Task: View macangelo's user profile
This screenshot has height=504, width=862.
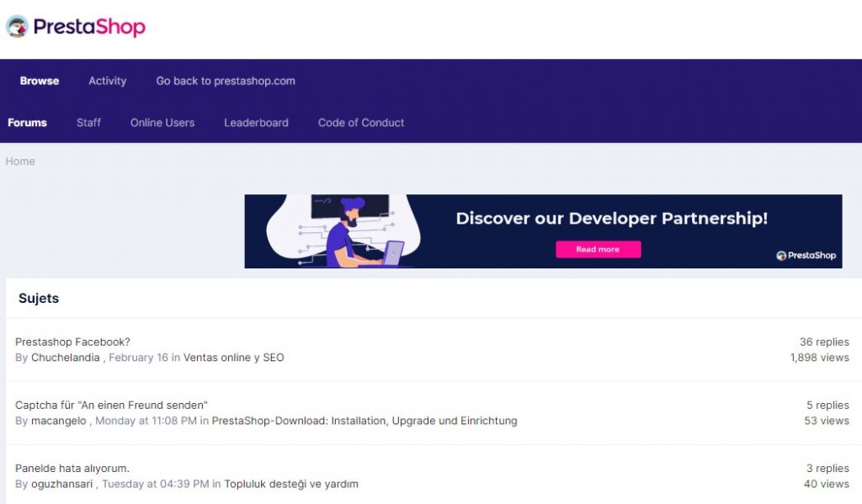Action: pos(58,421)
